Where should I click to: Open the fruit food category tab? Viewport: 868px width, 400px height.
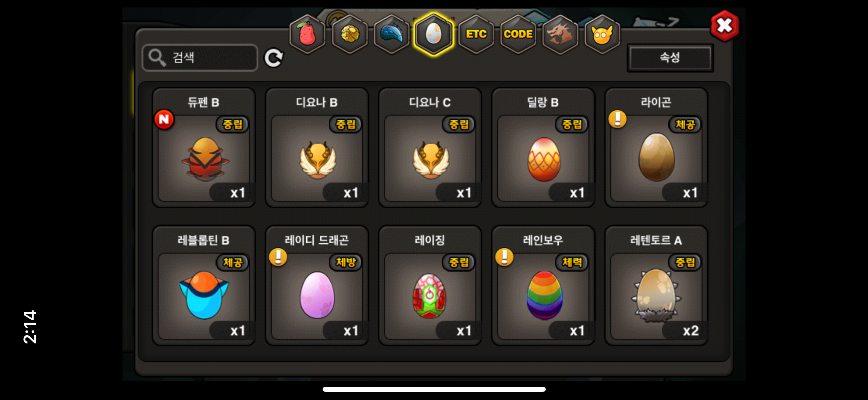(307, 34)
